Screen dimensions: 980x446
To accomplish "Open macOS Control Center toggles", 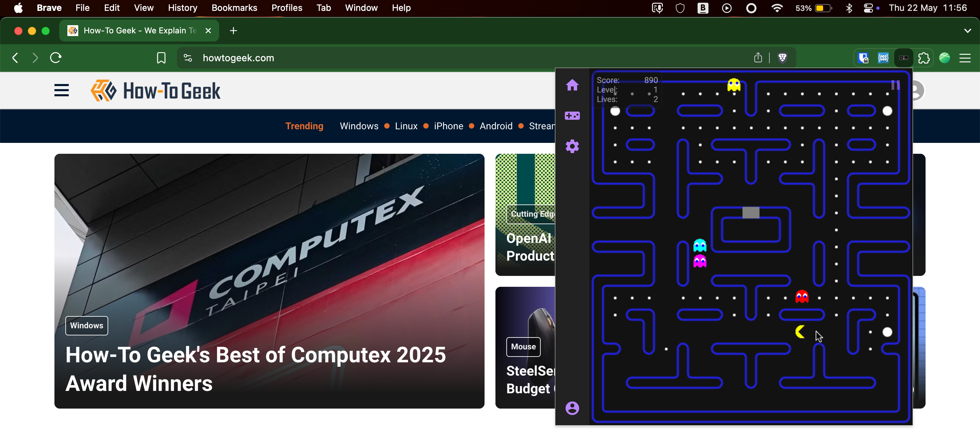I will [868, 8].
